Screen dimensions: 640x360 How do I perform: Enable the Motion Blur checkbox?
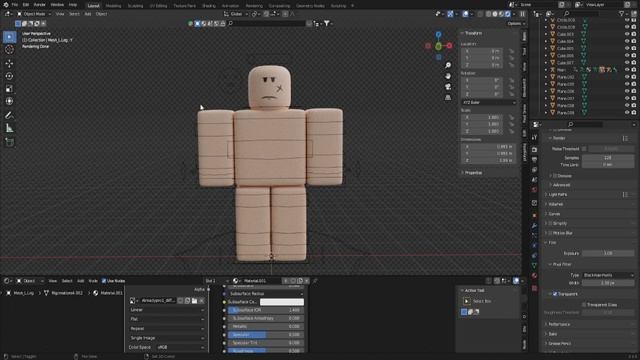point(550,233)
